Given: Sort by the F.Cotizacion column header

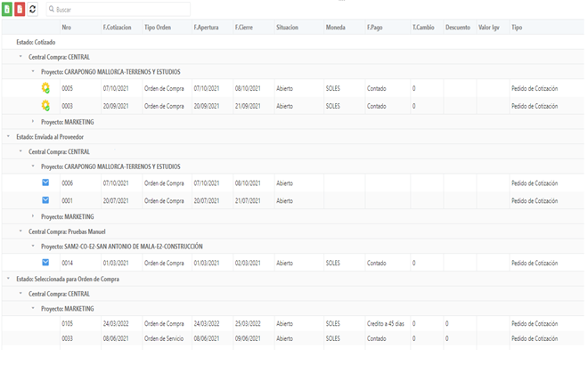Looking at the screenshot, I should click(118, 28).
